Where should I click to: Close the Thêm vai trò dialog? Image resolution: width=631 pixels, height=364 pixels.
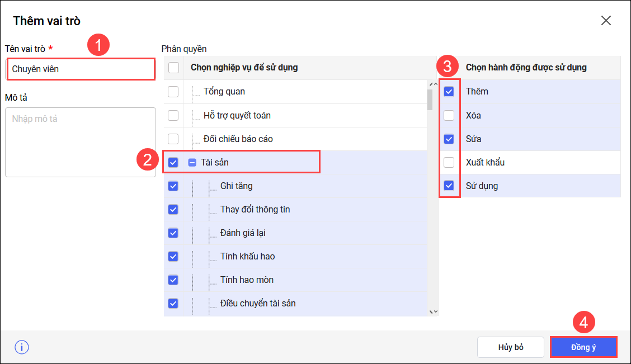click(x=606, y=21)
